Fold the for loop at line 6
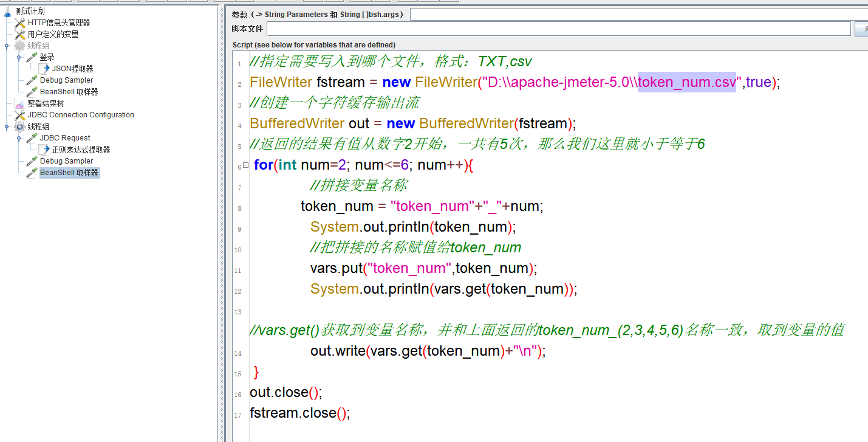This screenshot has width=868, height=442. [245, 165]
